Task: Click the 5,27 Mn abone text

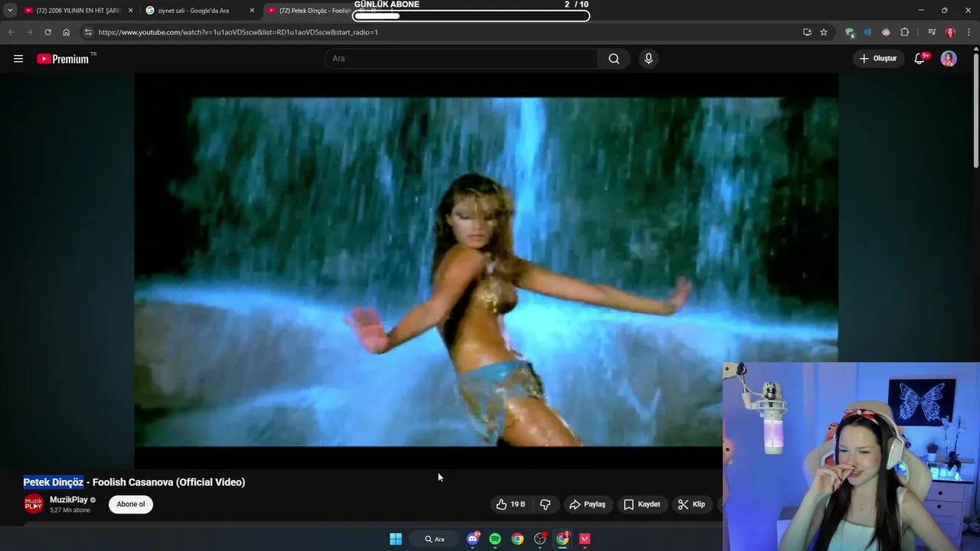Action: tap(70, 510)
